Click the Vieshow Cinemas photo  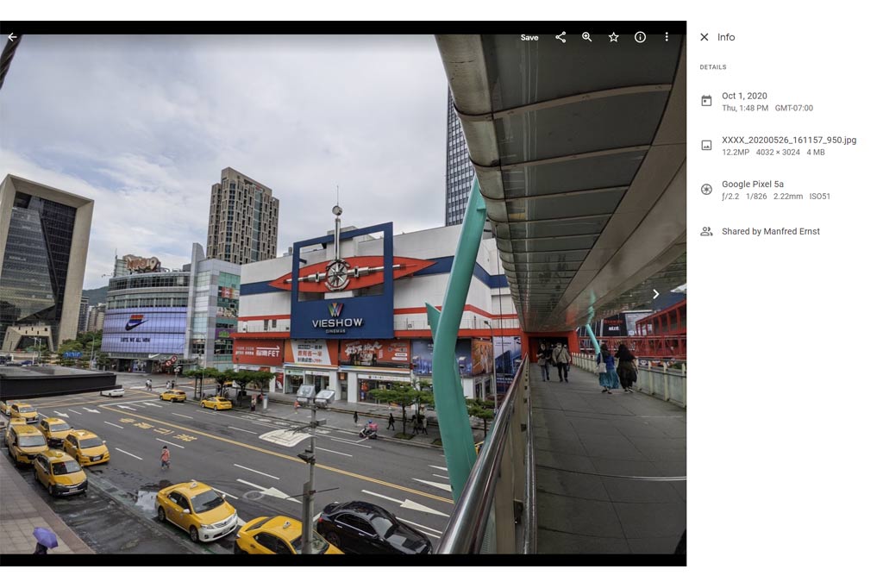[343, 294]
